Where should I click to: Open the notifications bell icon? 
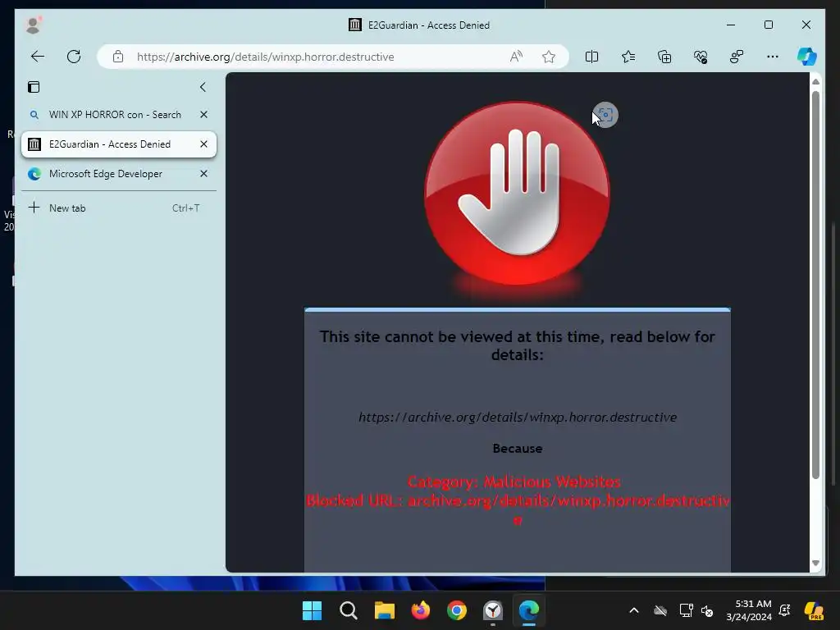coord(785,610)
